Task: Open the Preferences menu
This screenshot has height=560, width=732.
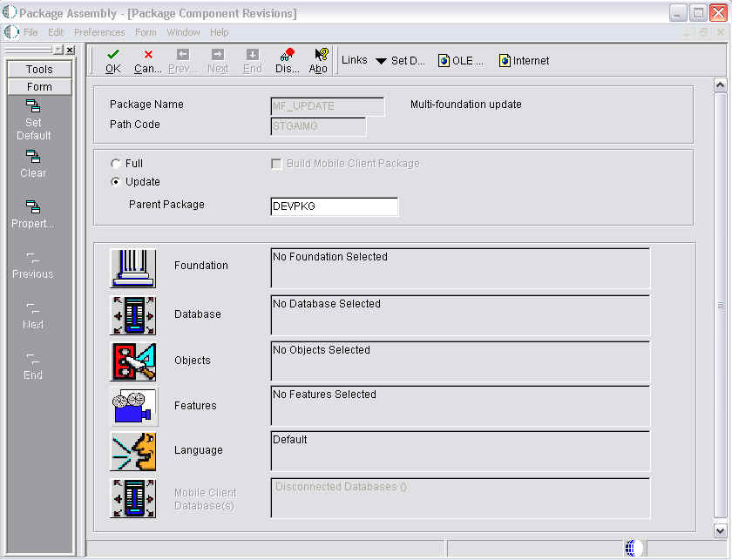Action: (99, 32)
